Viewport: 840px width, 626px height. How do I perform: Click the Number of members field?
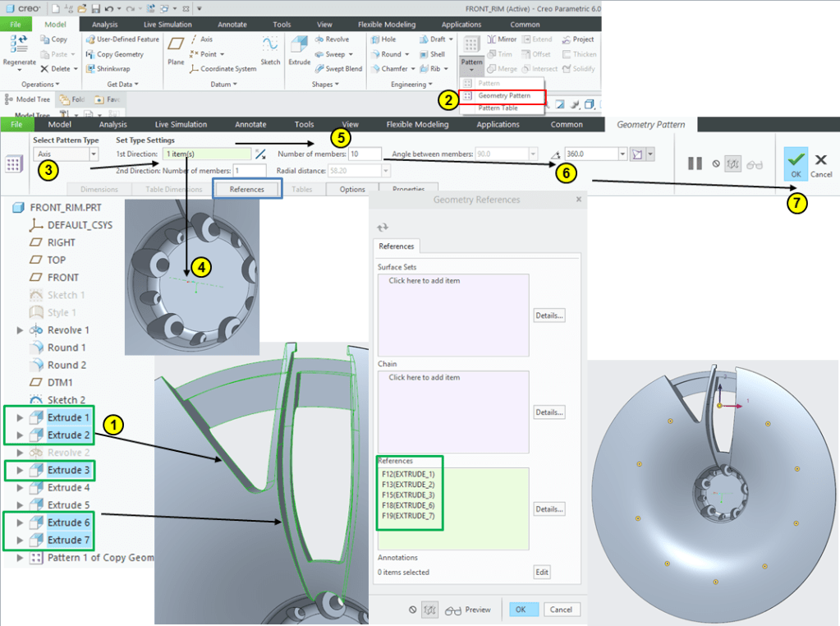point(365,154)
